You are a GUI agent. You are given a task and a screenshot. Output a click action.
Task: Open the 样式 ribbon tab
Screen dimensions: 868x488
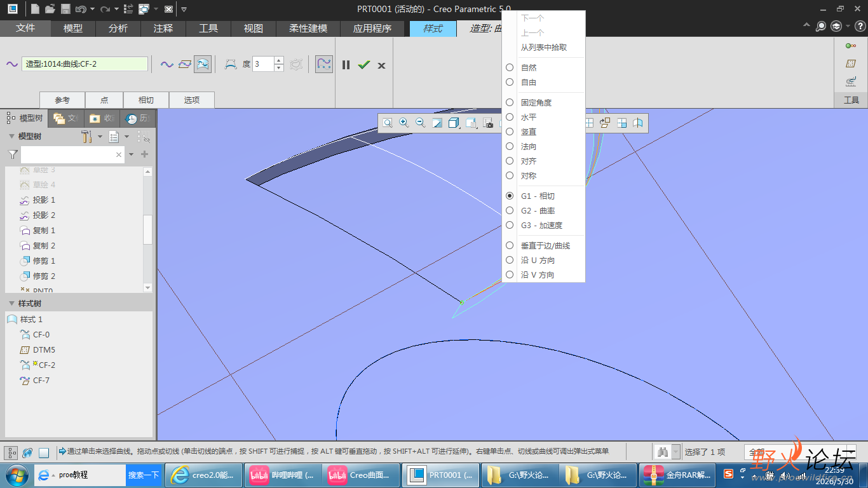pyautogui.click(x=433, y=29)
